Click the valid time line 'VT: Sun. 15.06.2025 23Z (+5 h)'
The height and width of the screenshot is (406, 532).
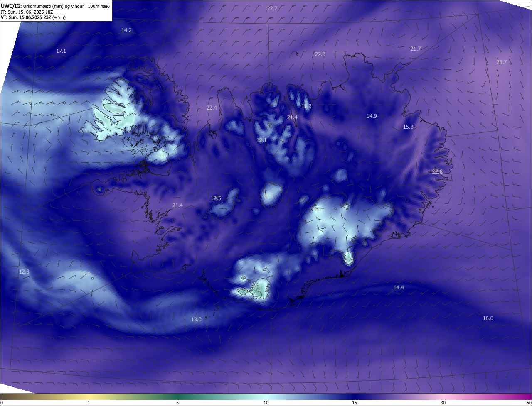pyautogui.click(x=33, y=17)
